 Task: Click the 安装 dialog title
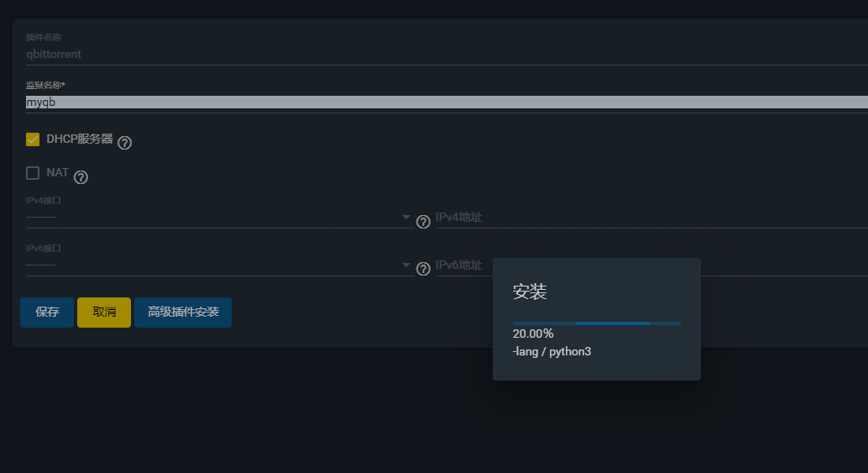pyautogui.click(x=530, y=292)
